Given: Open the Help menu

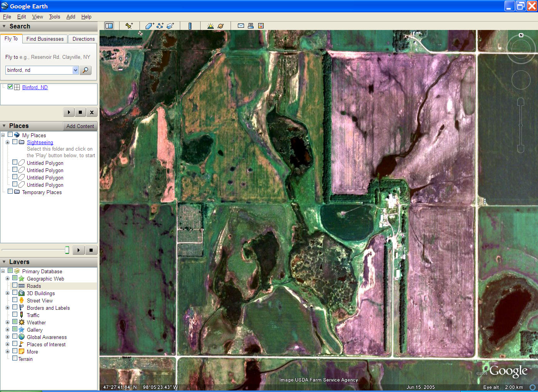Looking at the screenshot, I should [x=86, y=17].
